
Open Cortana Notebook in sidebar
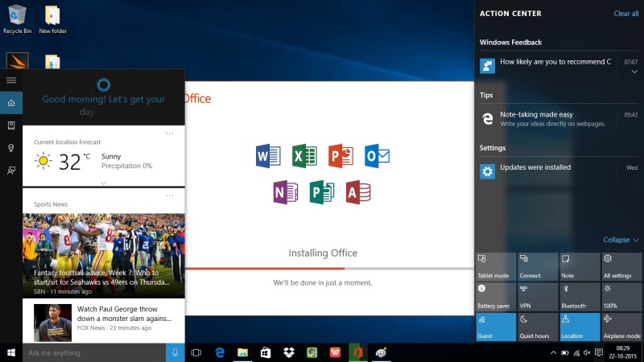(11, 125)
